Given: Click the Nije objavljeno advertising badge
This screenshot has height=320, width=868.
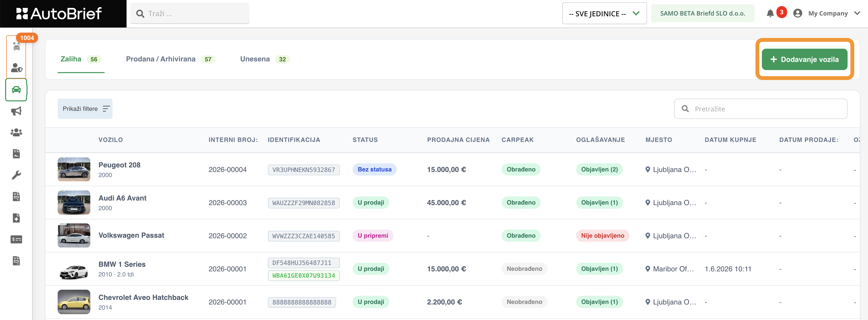Looking at the screenshot, I should pos(602,236).
